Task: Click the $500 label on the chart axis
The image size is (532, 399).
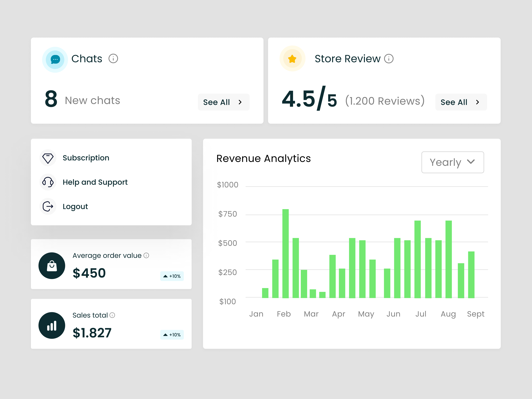Action: pos(228,243)
